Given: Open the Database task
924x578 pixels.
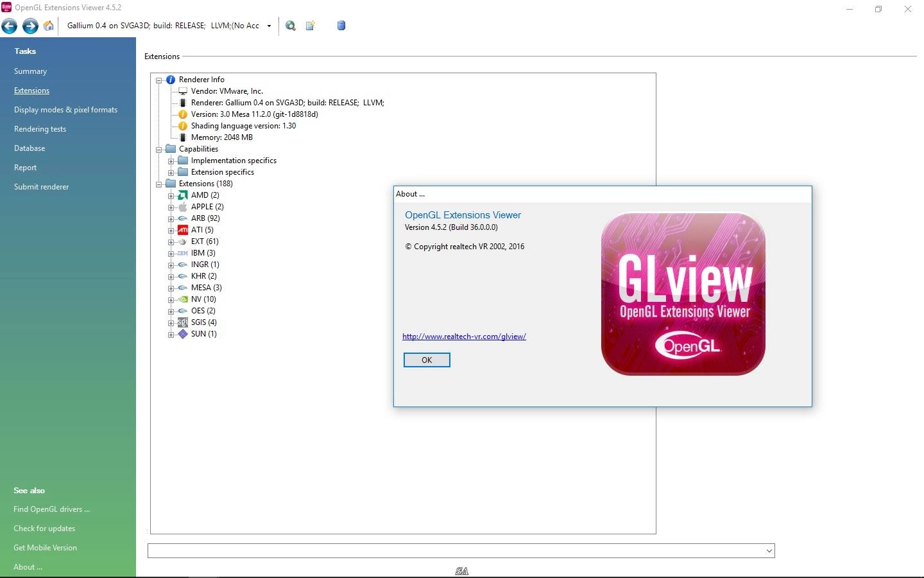Looking at the screenshot, I should 30,148.
